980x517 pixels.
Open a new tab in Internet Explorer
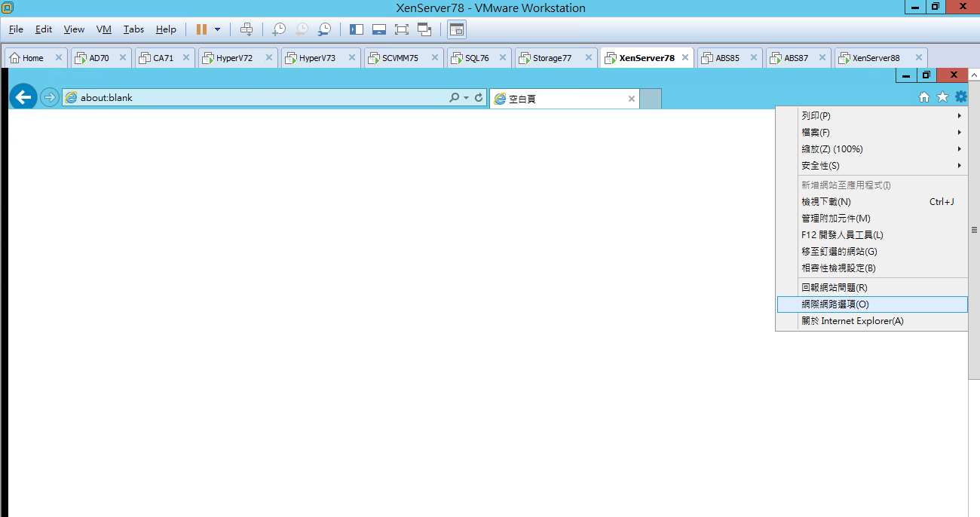pos(651,99)
